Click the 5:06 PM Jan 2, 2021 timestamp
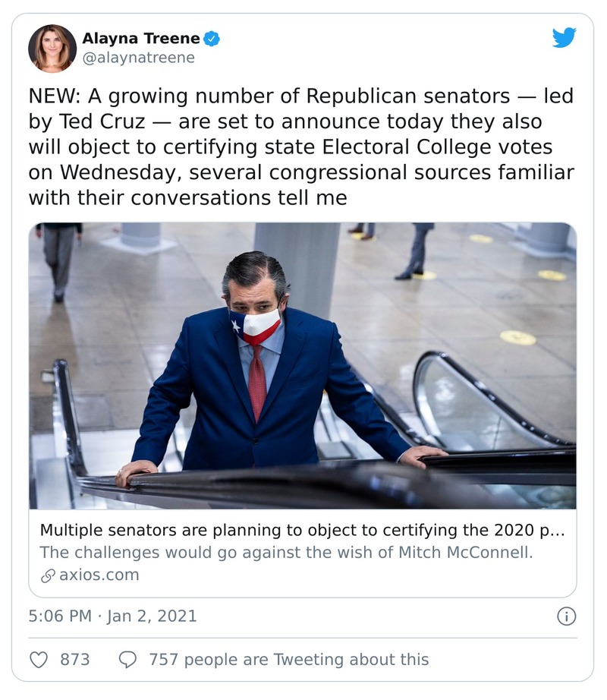This screenshot has height=700, width=607. point(112,616)
